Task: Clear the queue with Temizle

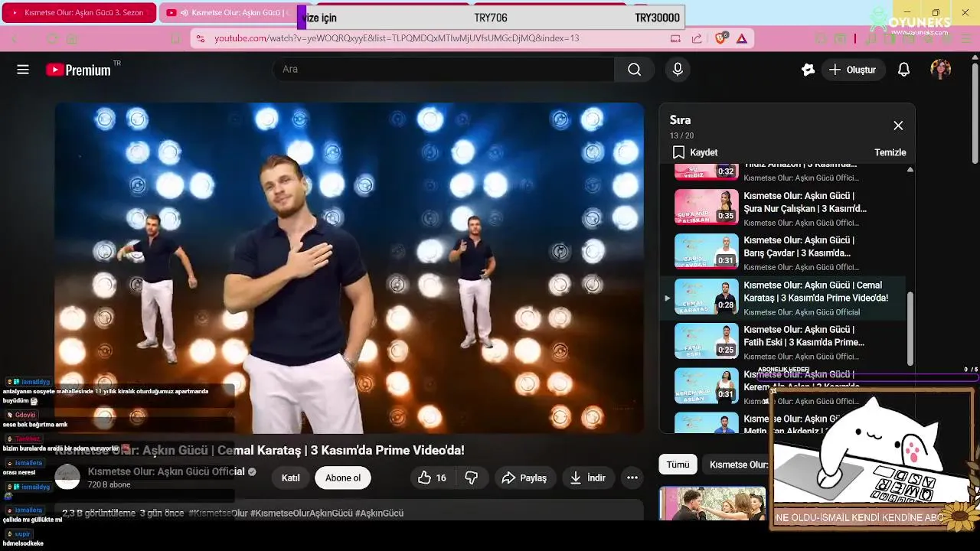Action: tap(890, 152)
